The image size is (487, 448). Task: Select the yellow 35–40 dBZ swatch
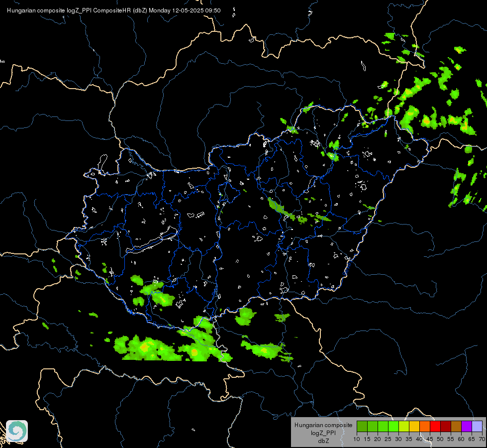click(414, 427)
